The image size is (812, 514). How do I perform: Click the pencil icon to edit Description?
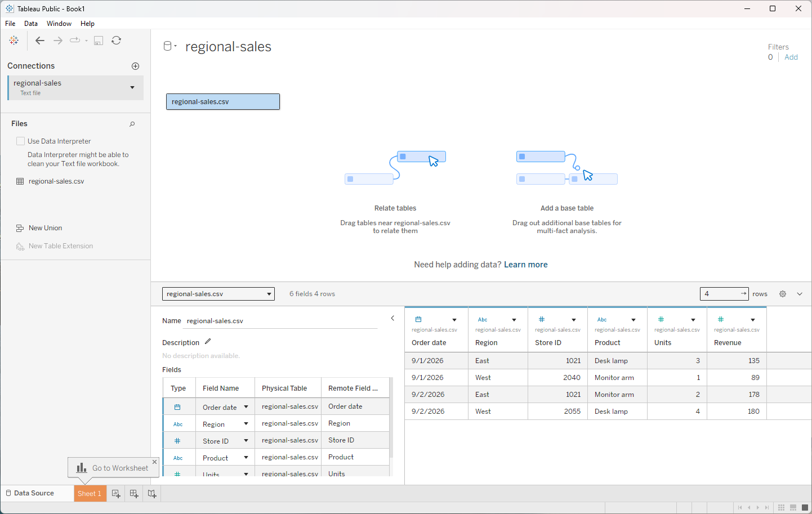208,341
